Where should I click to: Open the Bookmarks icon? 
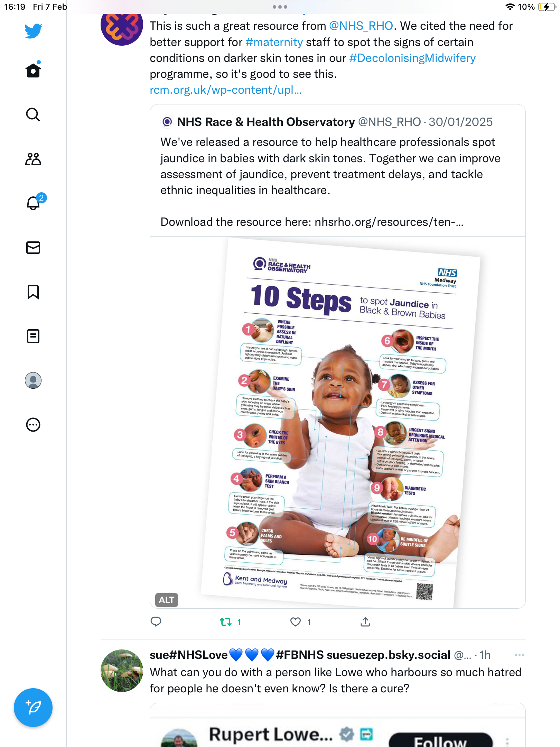(33, 292)
